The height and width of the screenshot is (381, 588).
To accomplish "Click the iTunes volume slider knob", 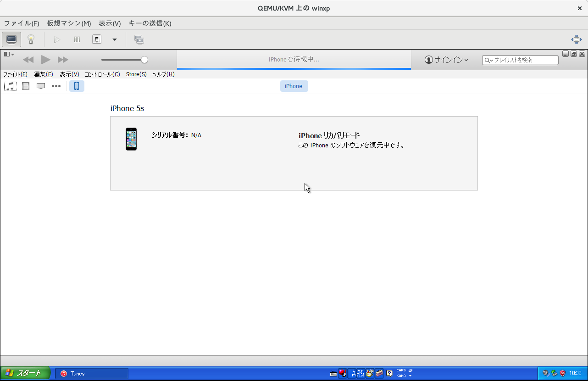I will coord(144,60).
